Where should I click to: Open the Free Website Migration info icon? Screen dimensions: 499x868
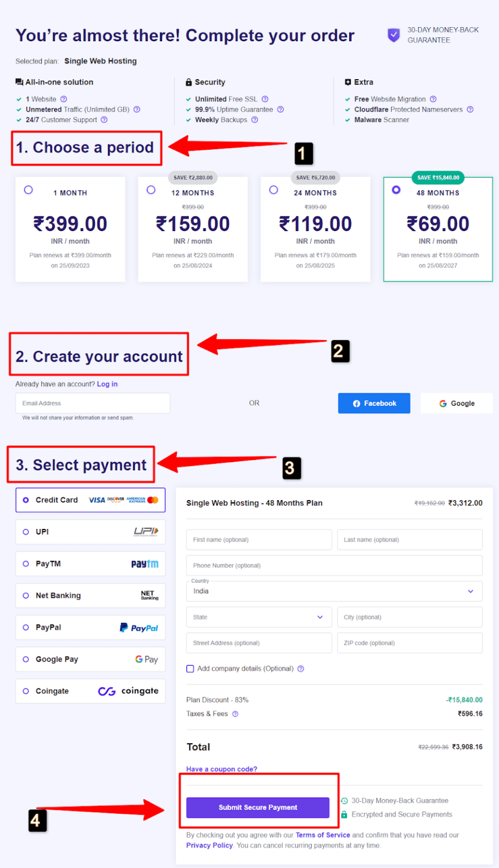[432, 99]
